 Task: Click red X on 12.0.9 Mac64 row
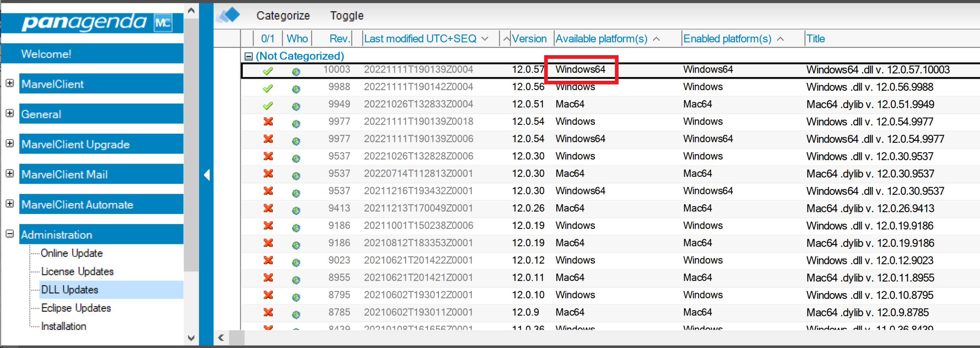tap(268, 312)
